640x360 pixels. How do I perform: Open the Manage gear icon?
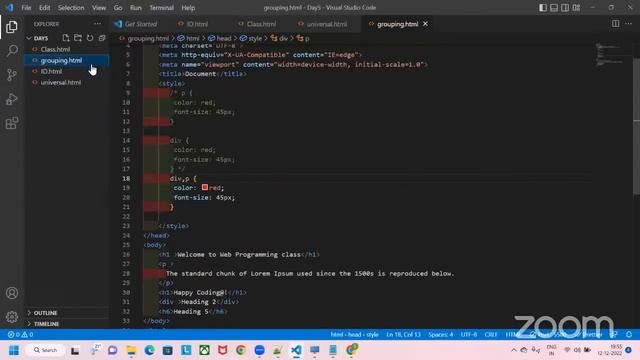(12, 317)
